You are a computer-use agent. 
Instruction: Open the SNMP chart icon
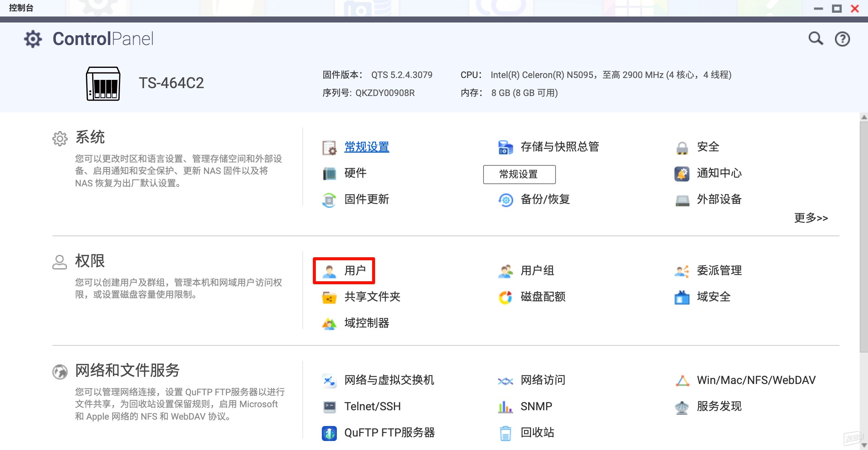click(505, 407)
